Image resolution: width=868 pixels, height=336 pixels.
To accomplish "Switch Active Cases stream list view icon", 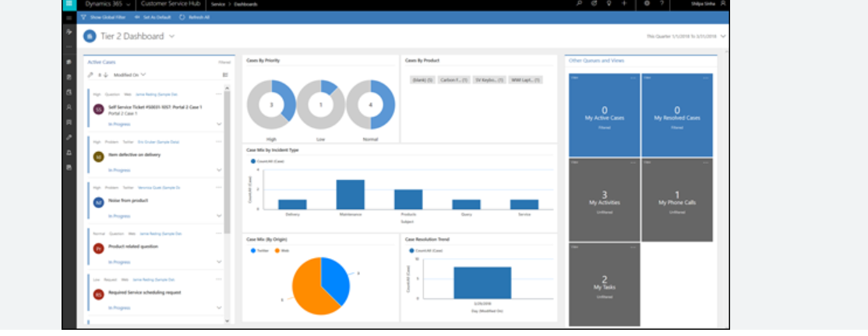I will 225,75.
